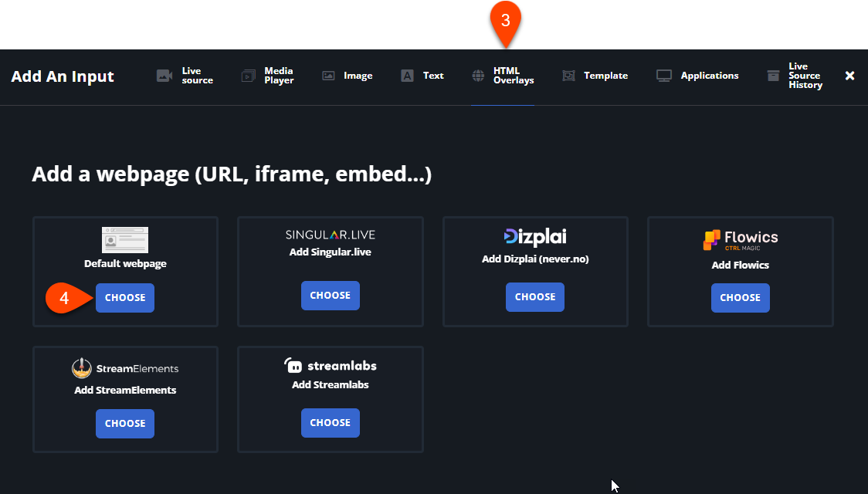Click the Applications monitor icon
This screenshot has width=868, height=494.
coord(664,76)
